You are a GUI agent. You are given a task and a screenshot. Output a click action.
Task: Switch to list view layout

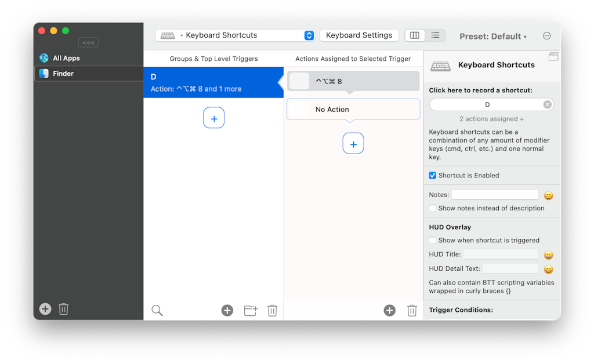point(434,35)
